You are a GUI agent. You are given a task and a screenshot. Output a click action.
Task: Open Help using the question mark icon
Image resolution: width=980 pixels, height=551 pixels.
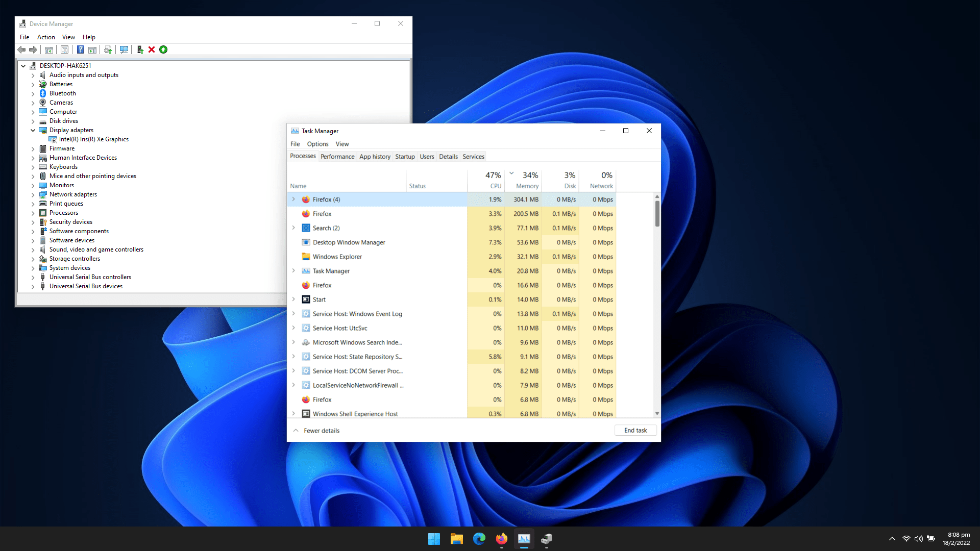click(x=80, y=49)
